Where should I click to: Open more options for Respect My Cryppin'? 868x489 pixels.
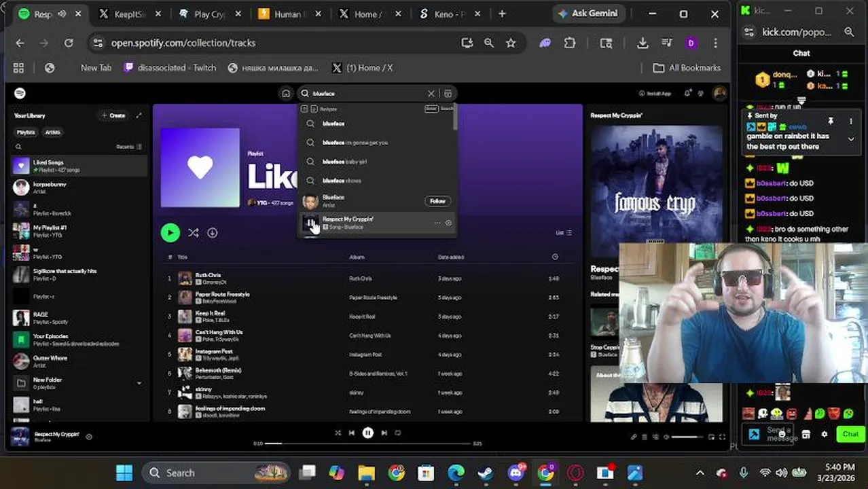tap(437, 223)
